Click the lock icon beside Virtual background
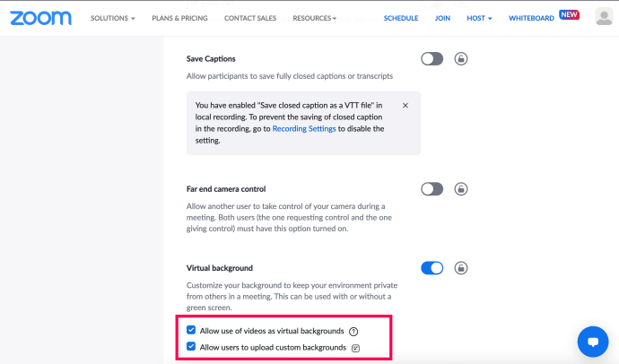This screenshot has width=619, height=364. [461, 268]
